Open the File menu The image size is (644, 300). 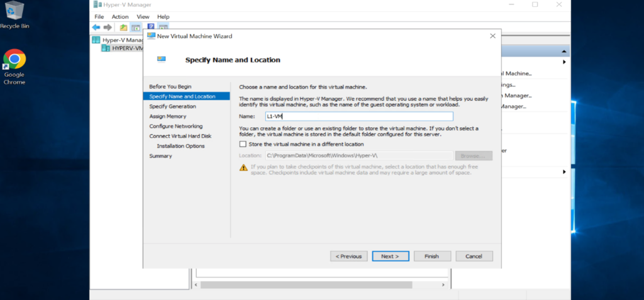(x=99, y=17)
